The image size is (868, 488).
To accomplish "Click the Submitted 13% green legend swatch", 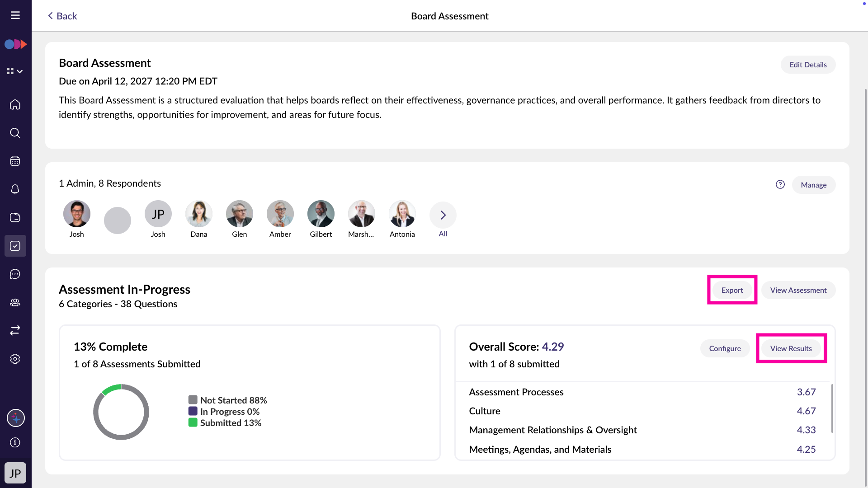I will (x=193, y=422).
